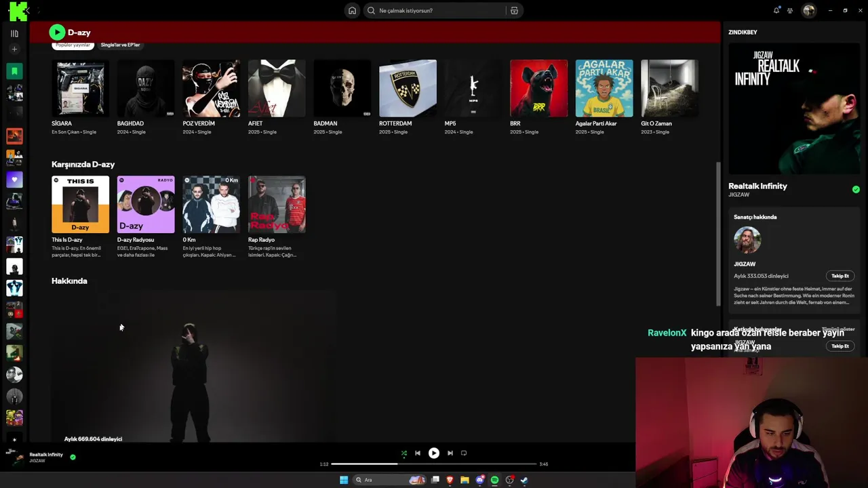The image size is (868, 488).
Task: Open the JIGZAW artist avatar photo
Action: tap(747, 240)
